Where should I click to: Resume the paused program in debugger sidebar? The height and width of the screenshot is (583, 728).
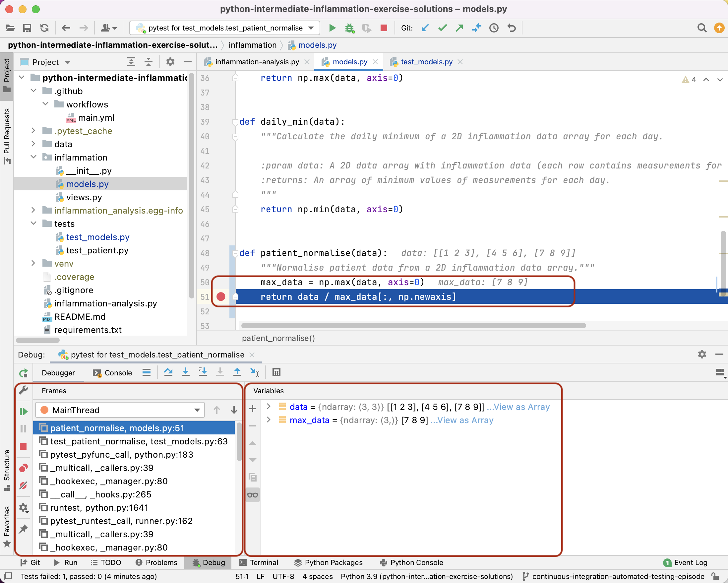(23, 412)
